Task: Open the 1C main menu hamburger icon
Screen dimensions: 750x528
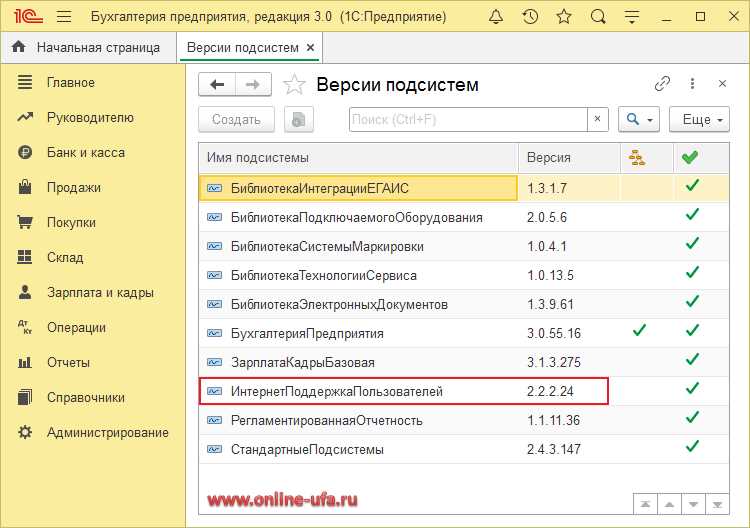Action: coord(64,17)
